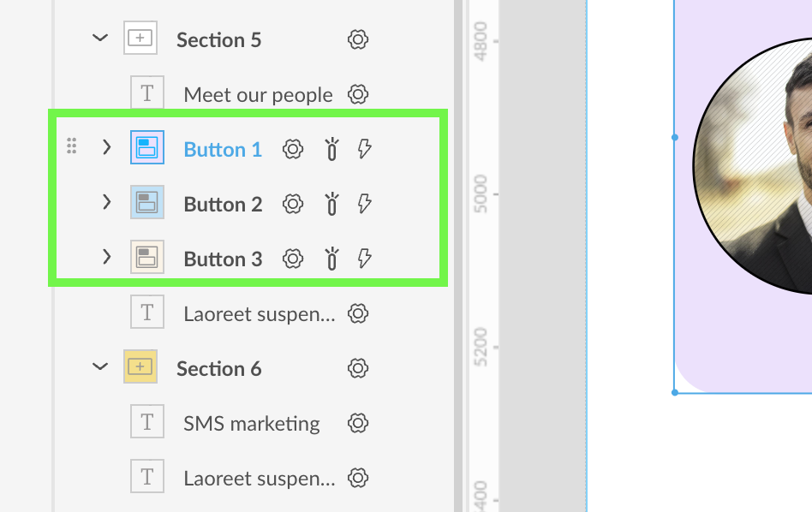The width and height of the screenshot is (812, 512).
Task: Click Button 1 lightning bolt icon
Action: coord(365,149)
